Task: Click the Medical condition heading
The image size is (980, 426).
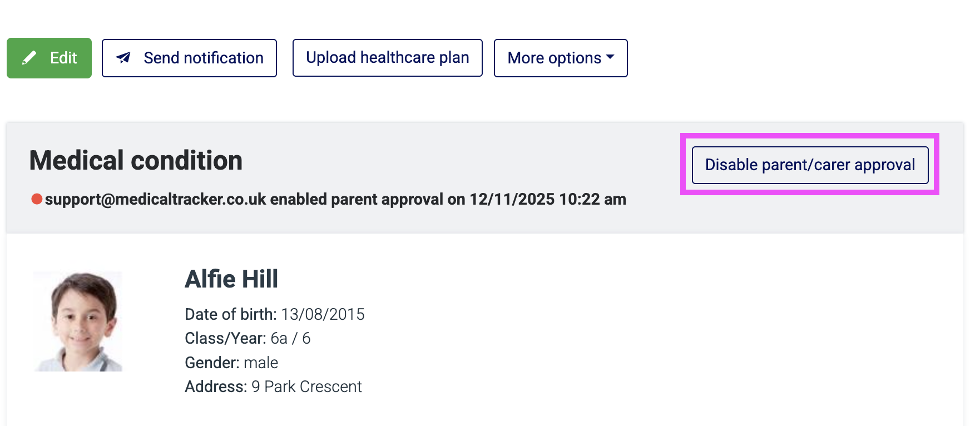Action: click(x=136, y=161)
